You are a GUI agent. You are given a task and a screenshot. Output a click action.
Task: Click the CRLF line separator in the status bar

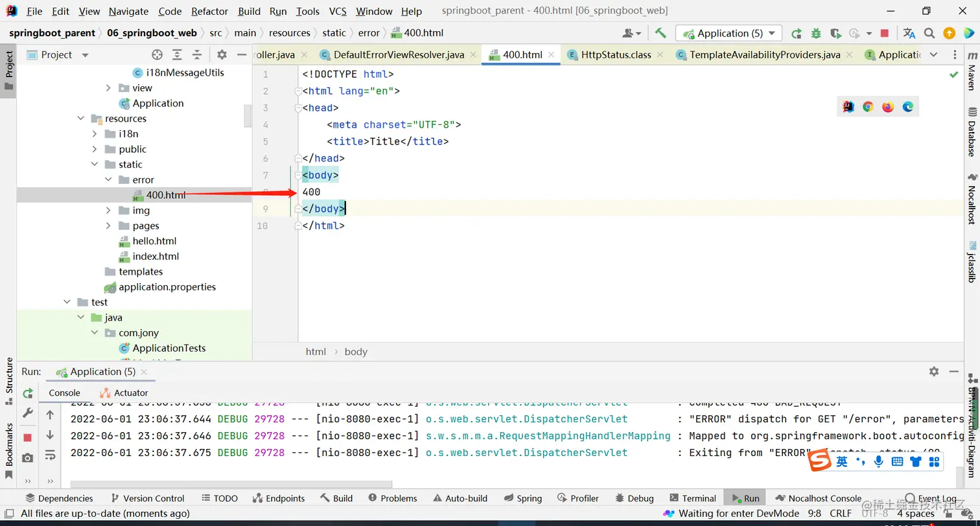(x=841, y=514)
